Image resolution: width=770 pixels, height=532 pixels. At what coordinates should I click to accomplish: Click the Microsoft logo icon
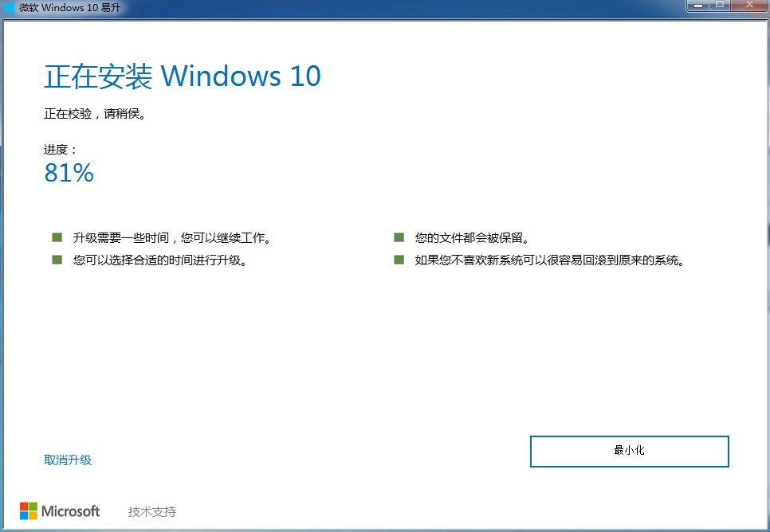(29, 511)
